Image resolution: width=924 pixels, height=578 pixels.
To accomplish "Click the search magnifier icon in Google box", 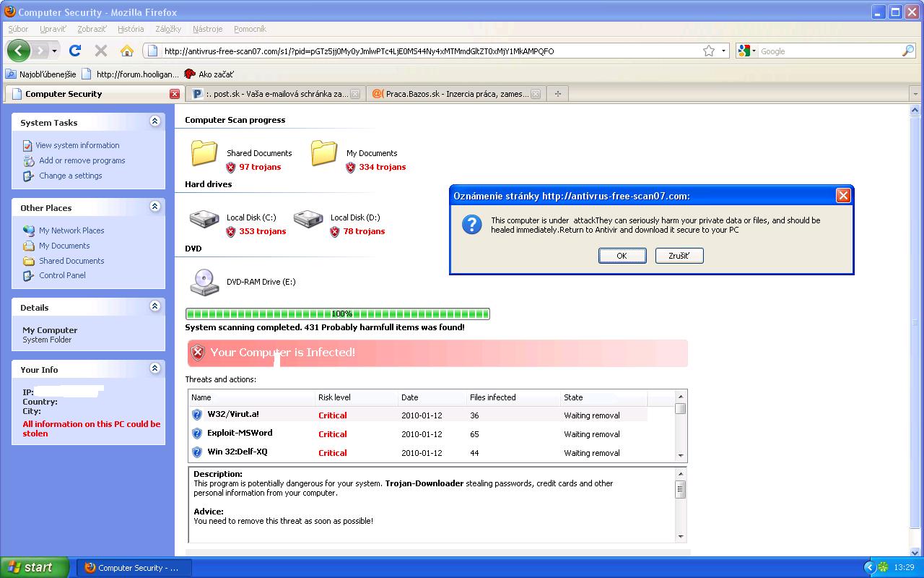I will [907, 51].
